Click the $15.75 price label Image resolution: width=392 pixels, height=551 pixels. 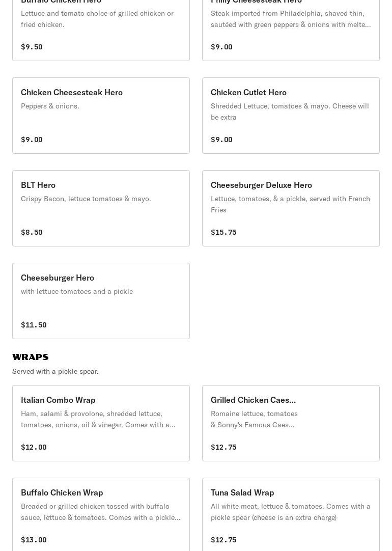(x=223, y=232)
